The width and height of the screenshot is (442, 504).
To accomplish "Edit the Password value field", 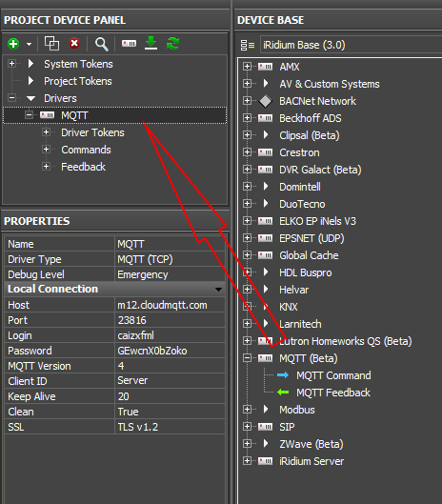I will click(170, 351).
